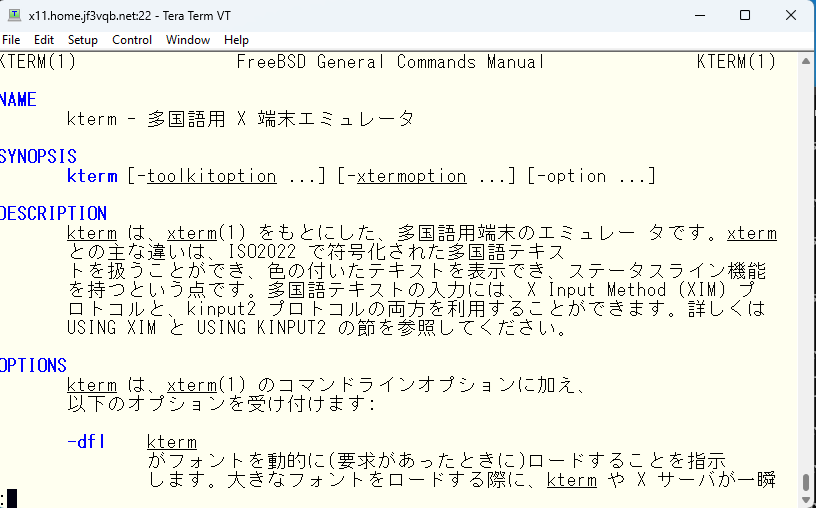Minimize the Tera Term window

pyautogui.click(x=699, y=16)
